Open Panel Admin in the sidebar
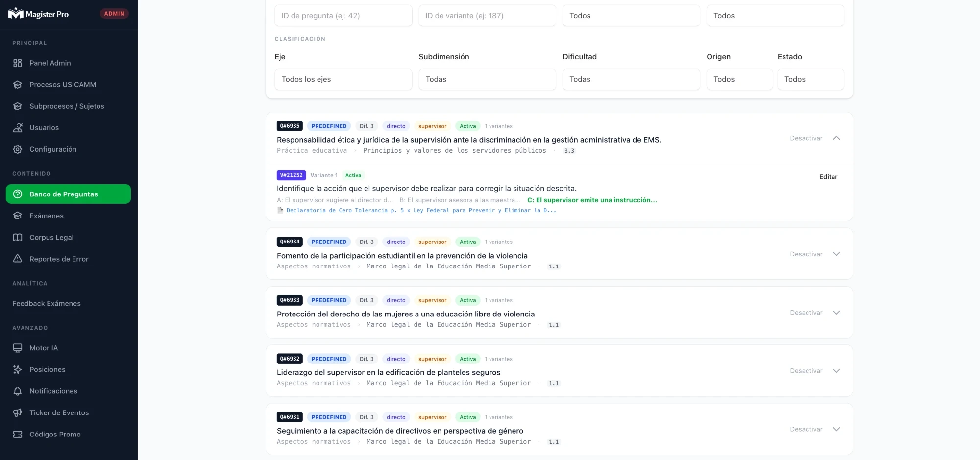This screenshot has width=980, height=460. [68, 63]
